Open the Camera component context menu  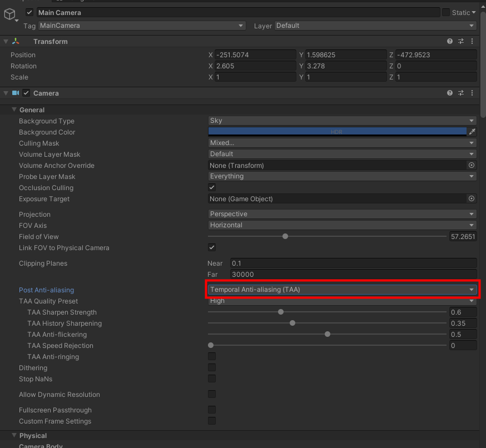pos(472,93)
